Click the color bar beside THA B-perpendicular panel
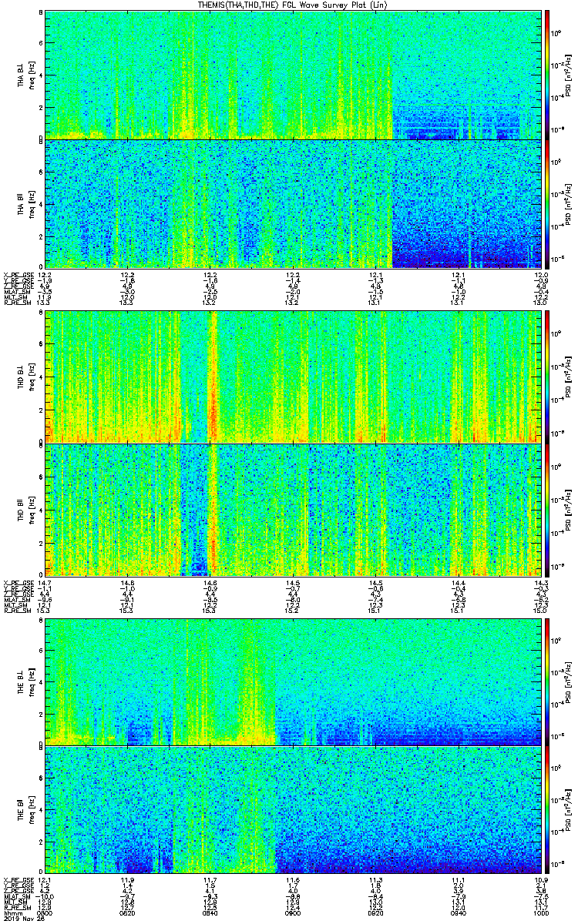Screen dimensions: 578x924 pyautogui.click(x=547, y=75)
